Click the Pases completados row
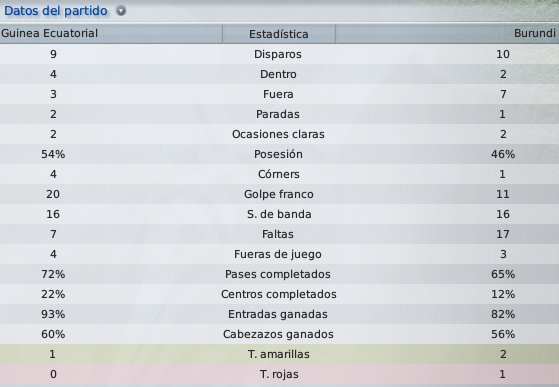559x387 pixels. click(x=280, y=274)
